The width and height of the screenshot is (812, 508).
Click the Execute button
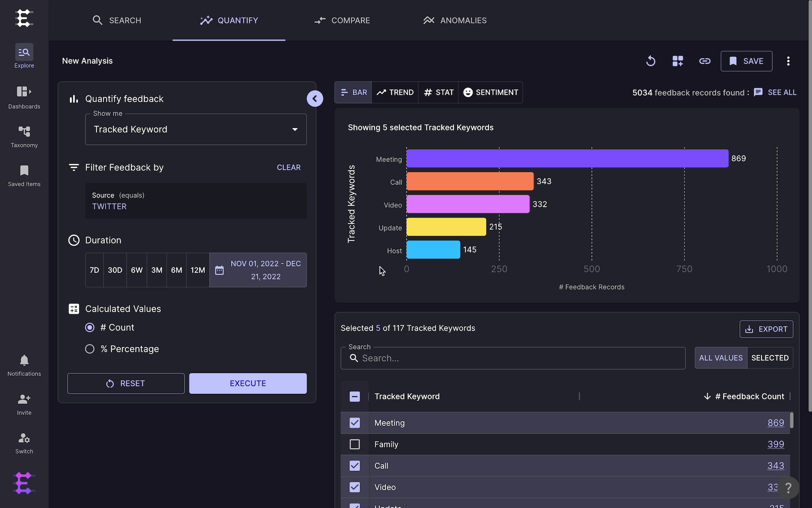[x=248, y=383]
